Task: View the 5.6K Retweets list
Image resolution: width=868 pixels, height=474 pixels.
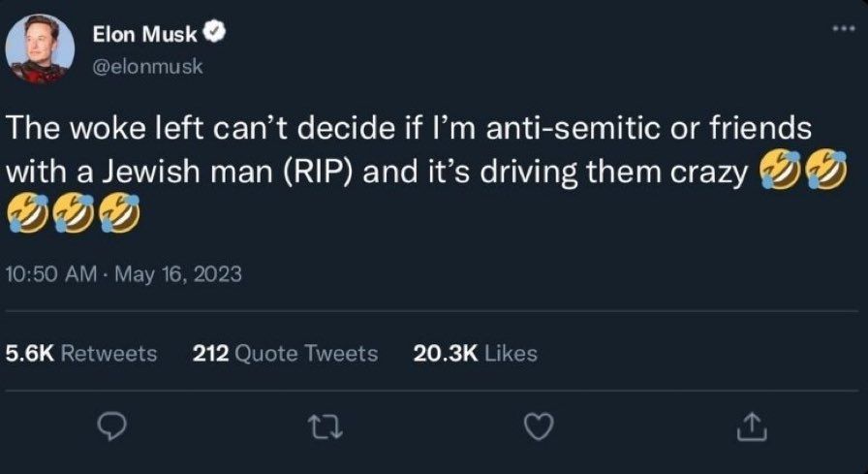Action: [80, 353]
